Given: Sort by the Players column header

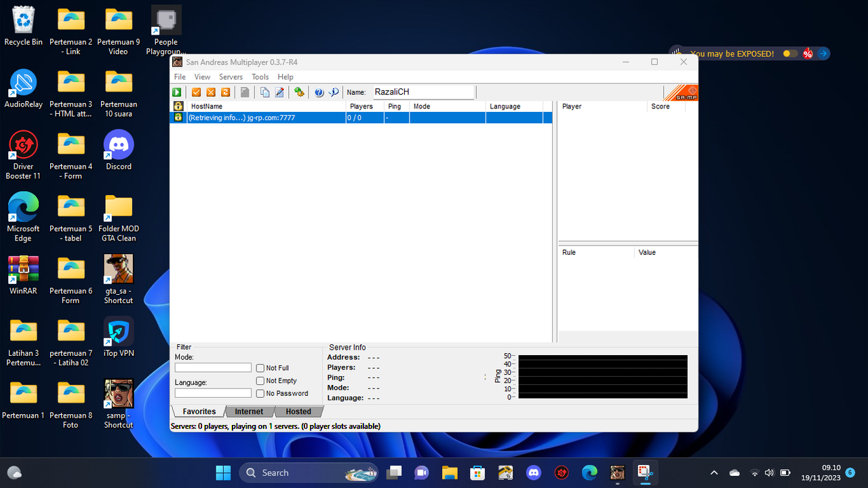Looking at the screenshot, I should click(365, 106).
